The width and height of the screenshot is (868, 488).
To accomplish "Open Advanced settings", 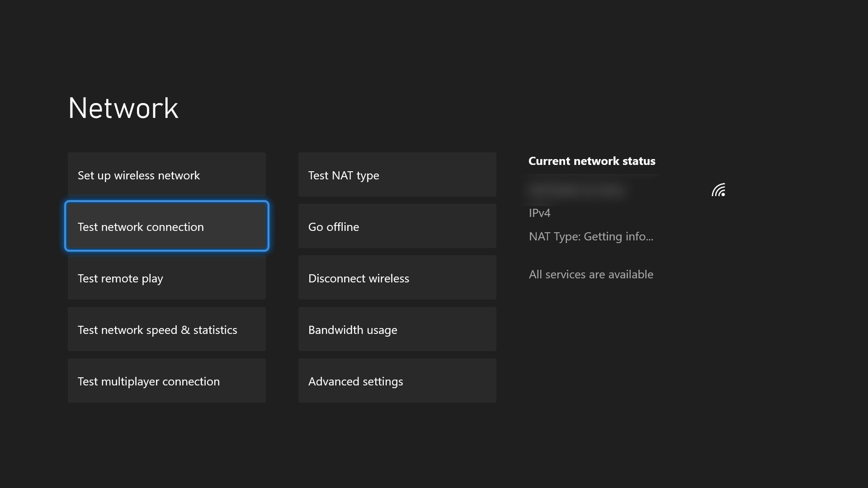I will click(396, 381).
